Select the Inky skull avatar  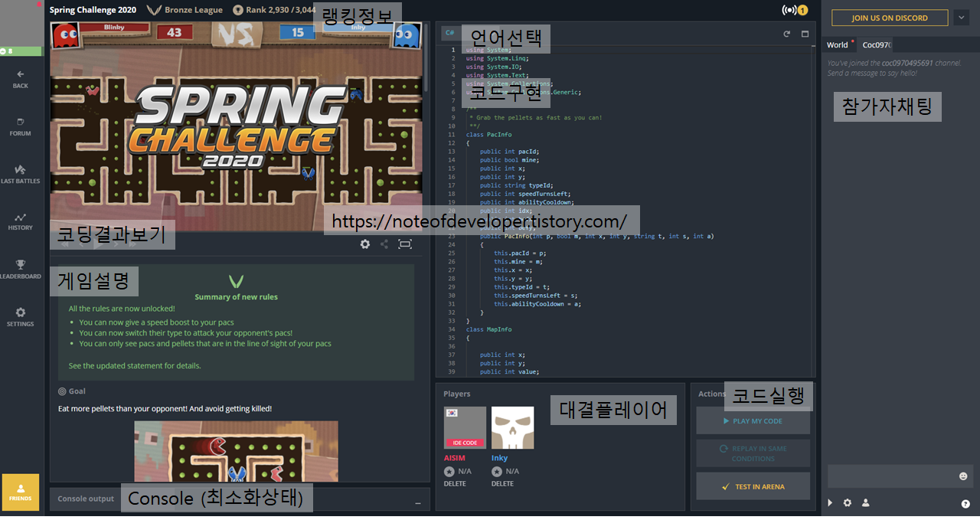pyautogui.click(x=512, y=427)
